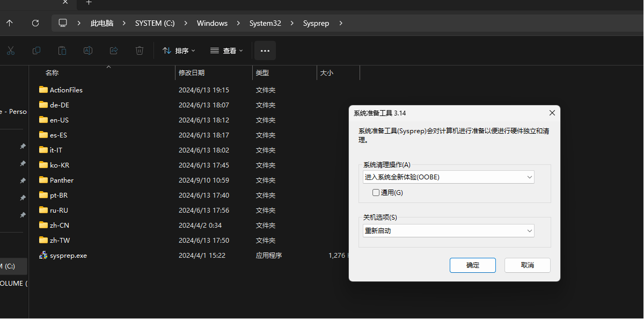
Task: Click the Sysprep breadcrumb segment
Action: (x=316, y=23)
